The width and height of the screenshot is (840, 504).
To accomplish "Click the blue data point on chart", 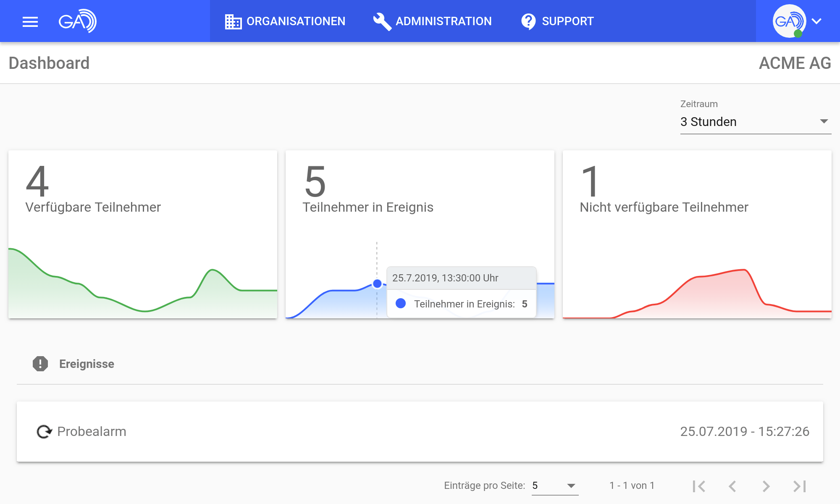I will click(x=377, y=284).
